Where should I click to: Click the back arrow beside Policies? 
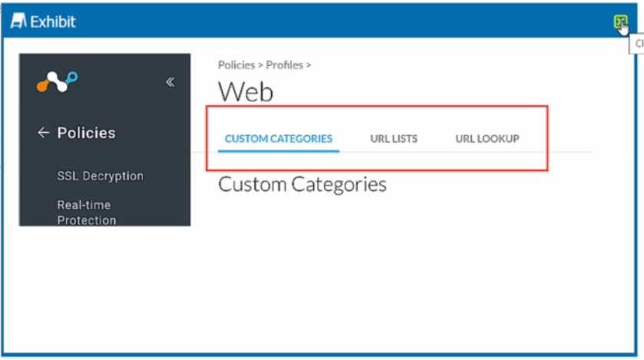pos(43,133)
